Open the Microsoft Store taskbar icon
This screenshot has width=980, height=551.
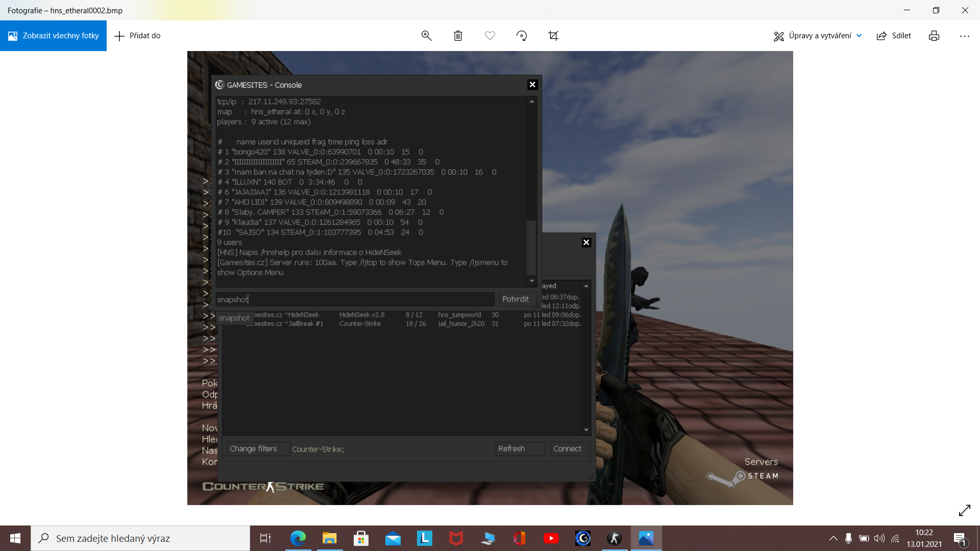coord(361,538)
